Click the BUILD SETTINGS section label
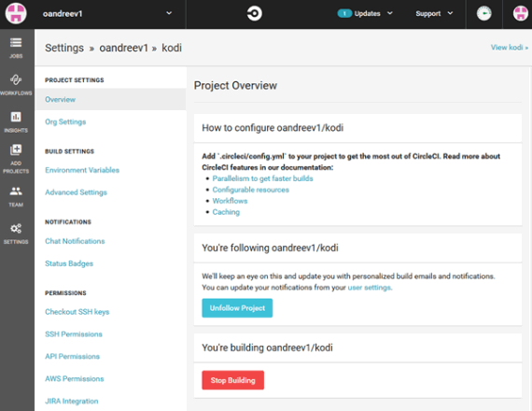The height and width of the screenshot is (411, 532). [70, 151]
